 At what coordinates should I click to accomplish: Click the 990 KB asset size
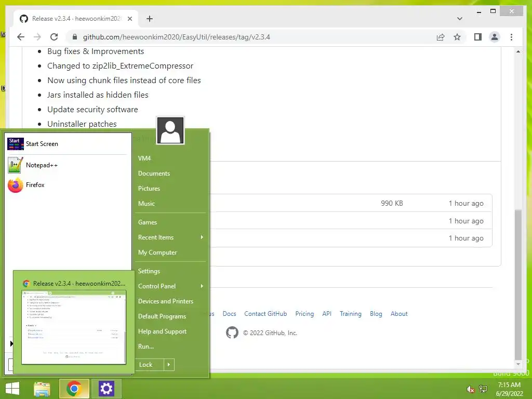[x=392, y=203]
